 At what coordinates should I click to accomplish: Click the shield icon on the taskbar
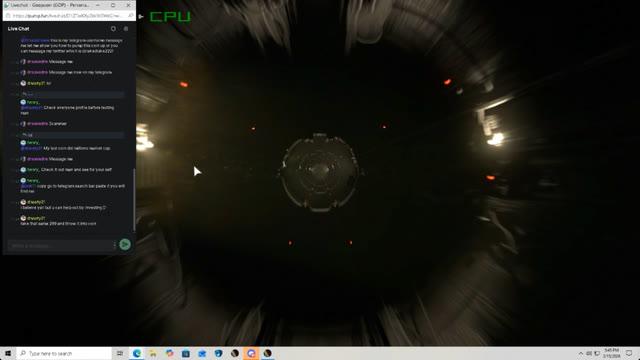tap(218, 353)
